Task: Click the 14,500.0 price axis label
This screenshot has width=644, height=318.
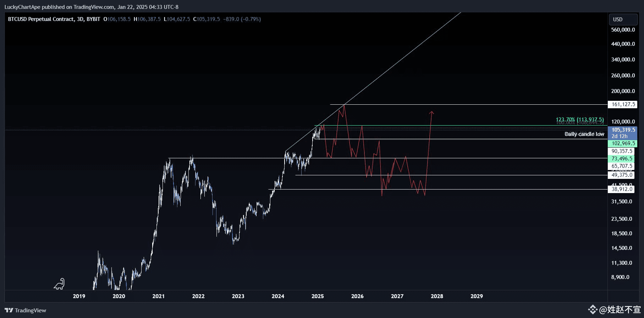Action: click(x=622, y=248)
